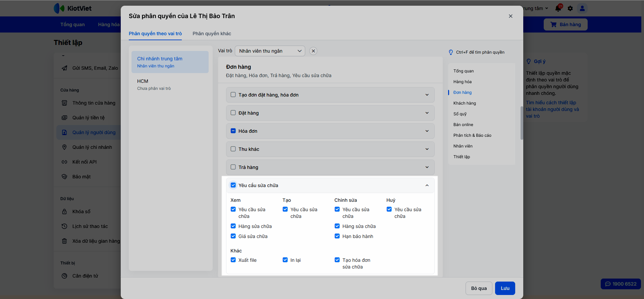This screenshot has height=299, width=644.
Task: Expand the Đặt hàng permission section
Action: coord(427,113)
